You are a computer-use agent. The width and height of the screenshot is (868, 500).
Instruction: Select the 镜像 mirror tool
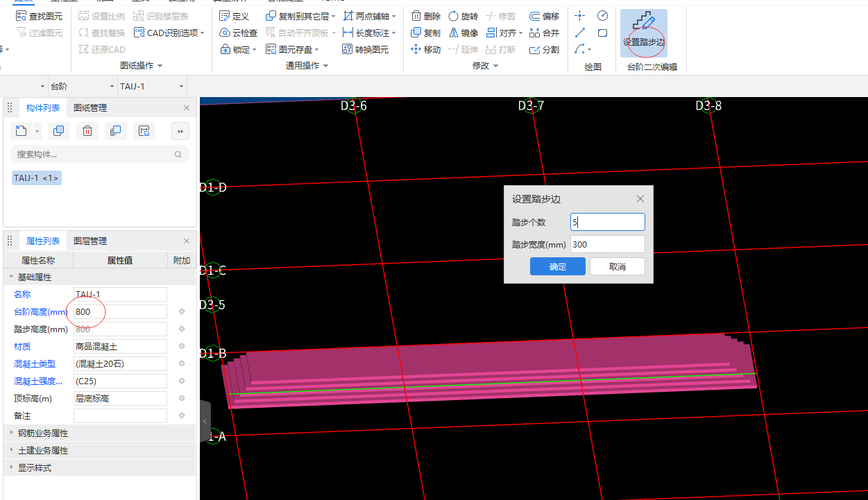tap(463, 33)
